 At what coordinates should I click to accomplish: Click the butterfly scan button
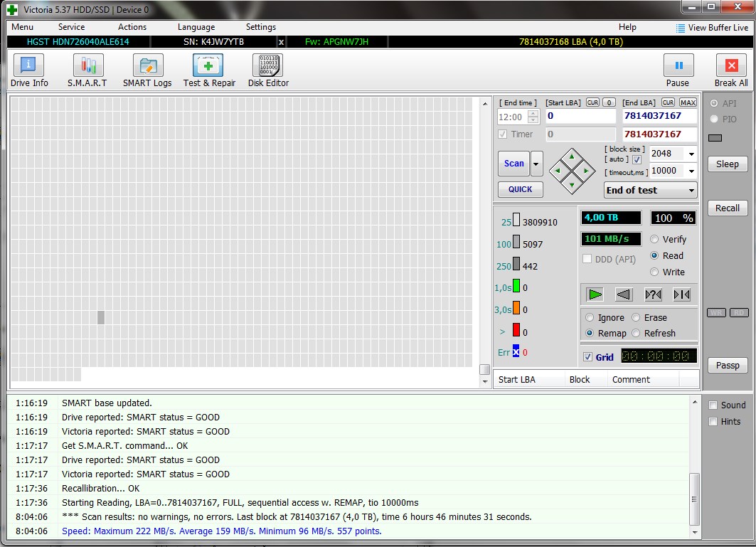point(682,294)
